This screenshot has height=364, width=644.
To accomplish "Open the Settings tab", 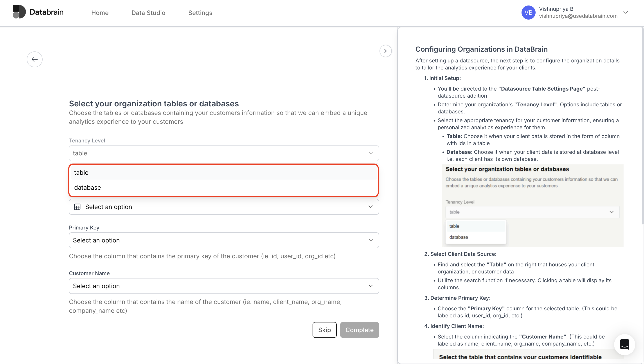I will (x=200, y=13).
